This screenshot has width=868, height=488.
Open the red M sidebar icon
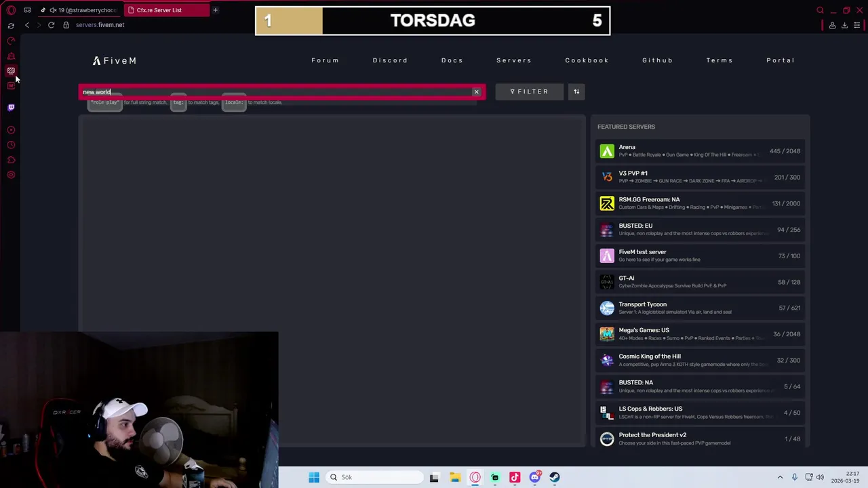[x=11, y=85]
